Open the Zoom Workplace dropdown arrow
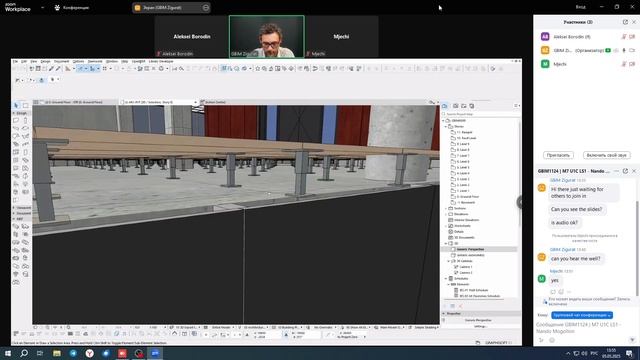 (x=42, y=7)
